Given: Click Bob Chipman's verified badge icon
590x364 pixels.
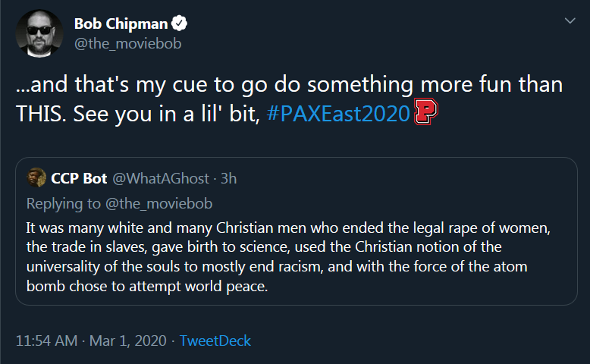Looking at the screenshot, I should point(179,24).
